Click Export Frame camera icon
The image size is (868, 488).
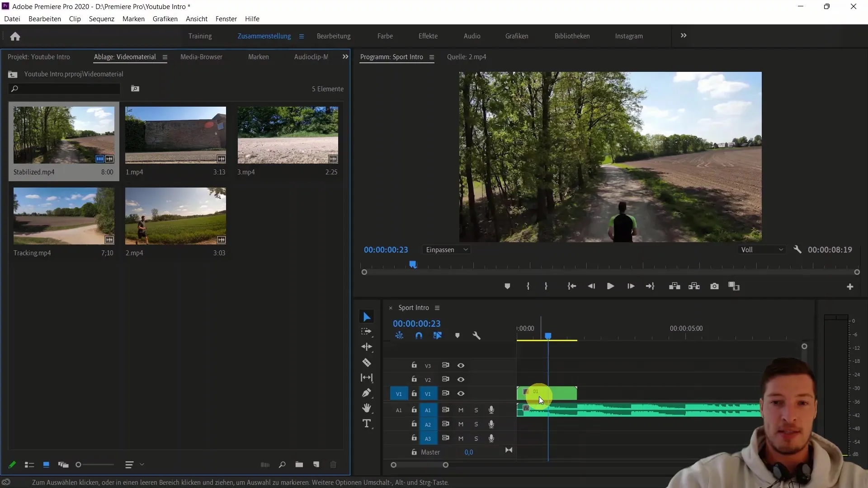coord(714,286)
